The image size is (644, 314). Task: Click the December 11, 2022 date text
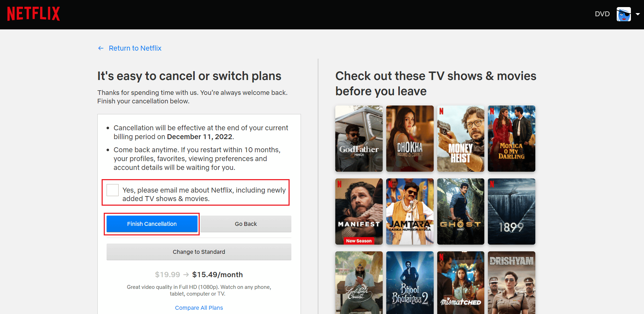(x=200, y=137)
